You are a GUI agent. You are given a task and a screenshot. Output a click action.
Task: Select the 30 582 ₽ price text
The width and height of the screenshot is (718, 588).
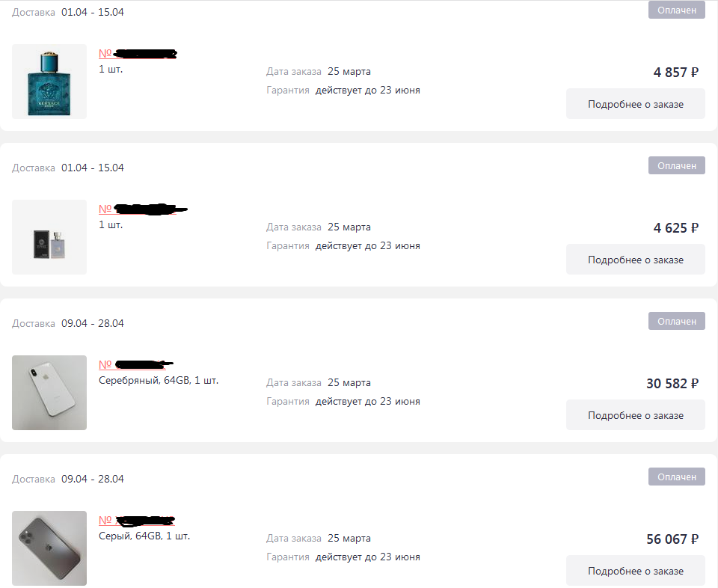coord(672,383)
